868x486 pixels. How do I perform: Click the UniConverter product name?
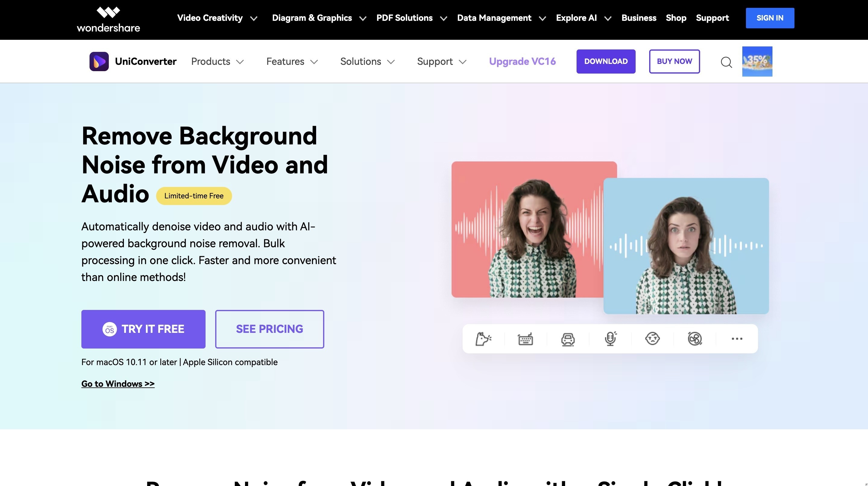point(146,61)
